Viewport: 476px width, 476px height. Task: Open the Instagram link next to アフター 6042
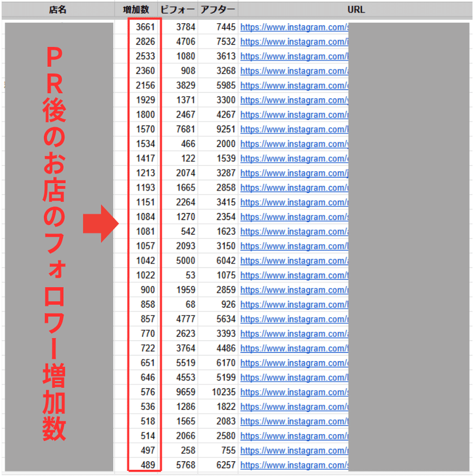click(293, 261)
